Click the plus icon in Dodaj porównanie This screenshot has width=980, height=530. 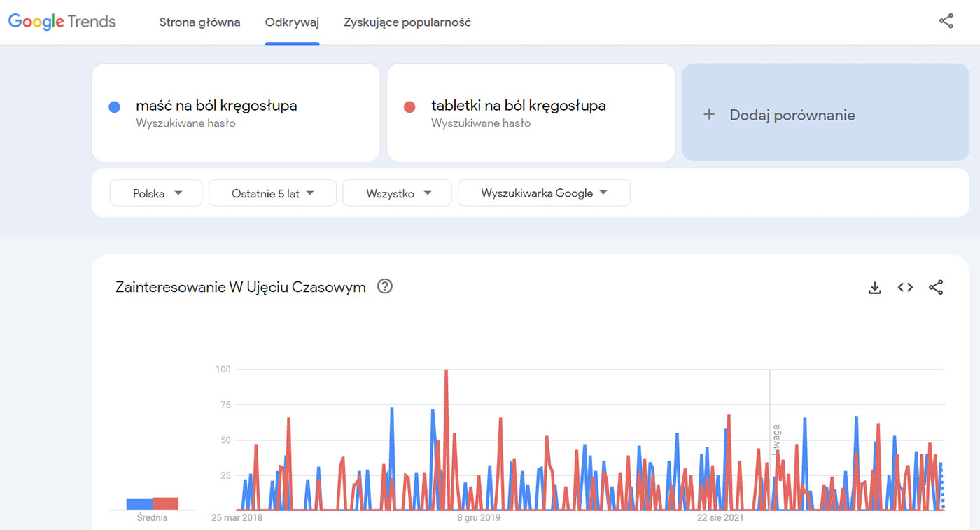(x=709, y=114)
